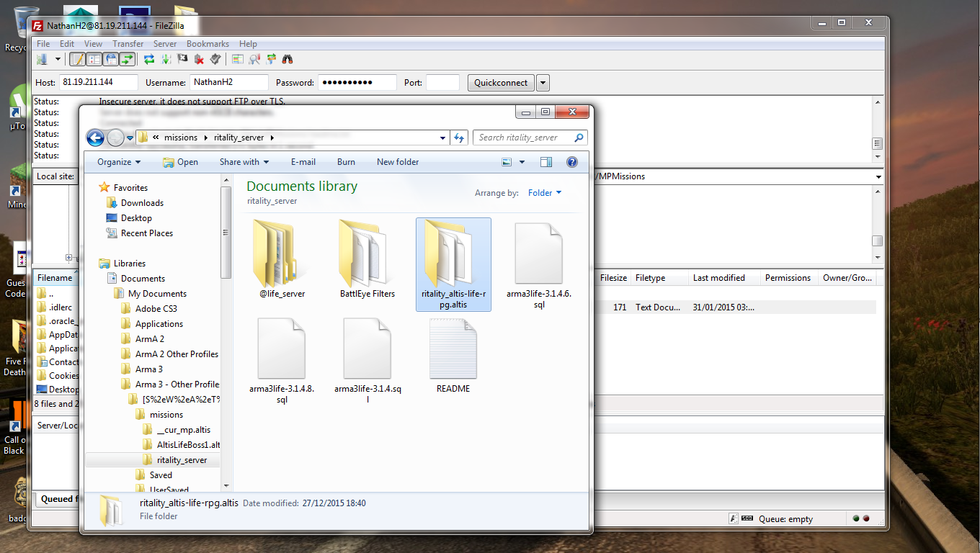Open FileZilla Edit menu

67,44
